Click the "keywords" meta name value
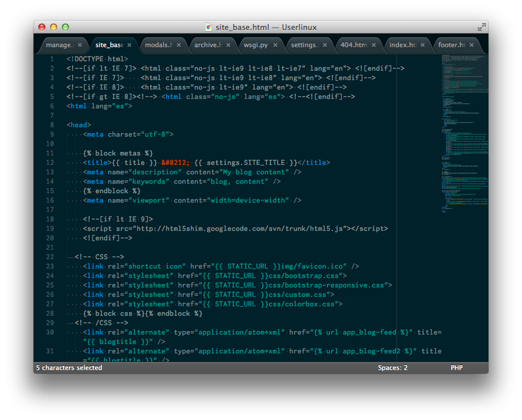522x420 pixels. pyautogui.click(x=149, y=181)
